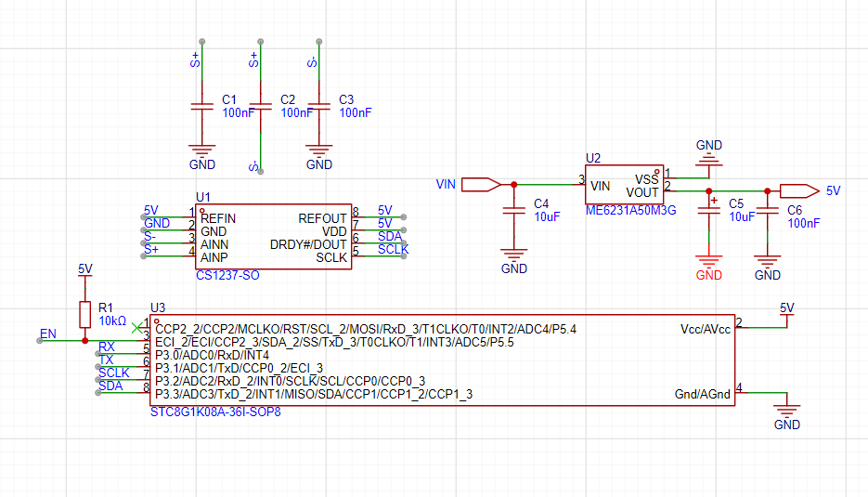Select C1 100nF value text
This screenshot has width=868, height=497.
(239, 113)
